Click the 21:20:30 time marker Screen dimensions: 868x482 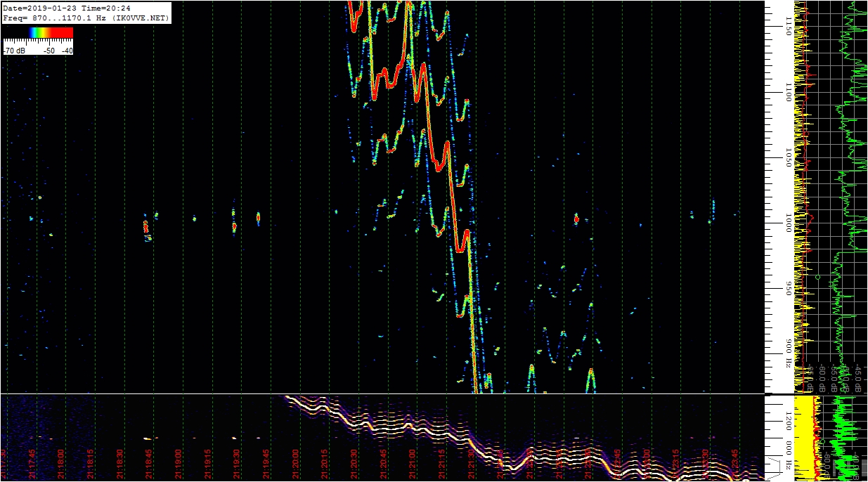[x=356, y=463]
